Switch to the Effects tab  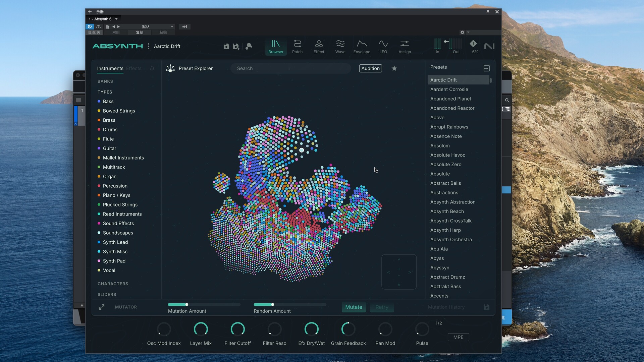tap(134, 68)
